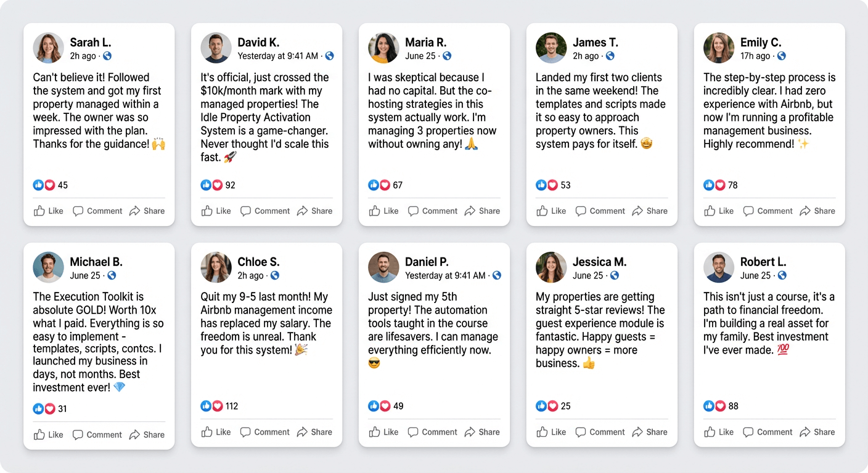The image size is (868, 473).
Task: View Robert L.'s profile photo
Action: coord(719,267)
